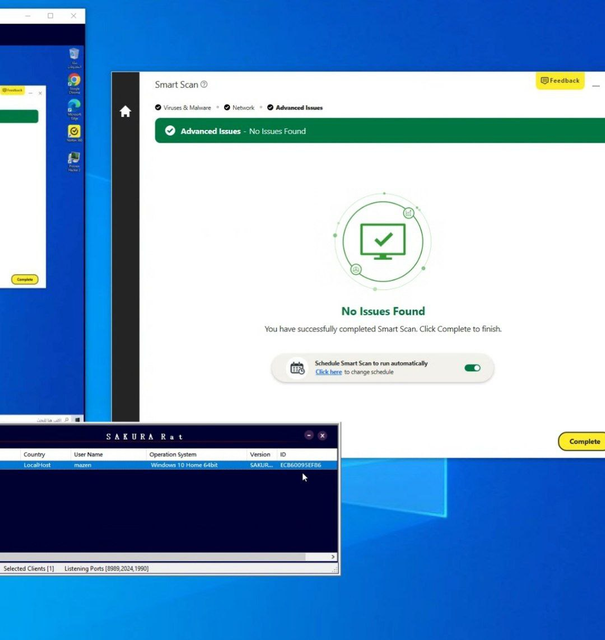Viewport: 605px width, 640px height.
Task: Sort by the ID column header
Action: click(x=307, y=454)
